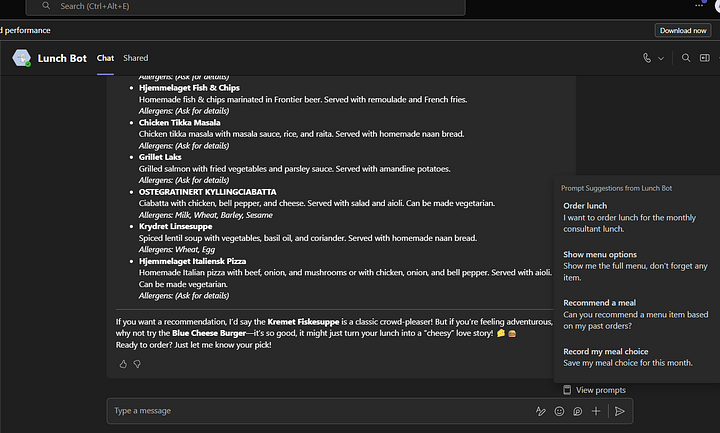The height and width of the screenshot is (433, 720).
Task: Click the thumbs up reaction icon
Action: pos(123,364)
